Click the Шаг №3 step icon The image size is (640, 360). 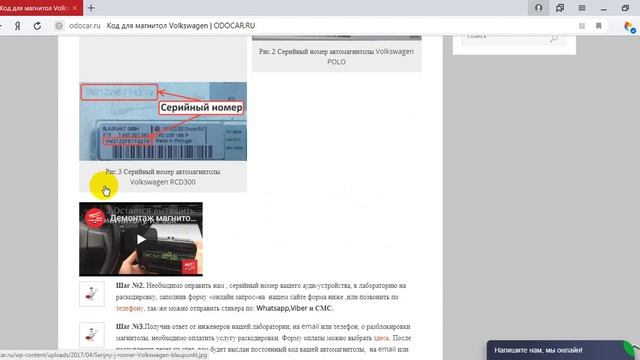[x=92, y=335]
